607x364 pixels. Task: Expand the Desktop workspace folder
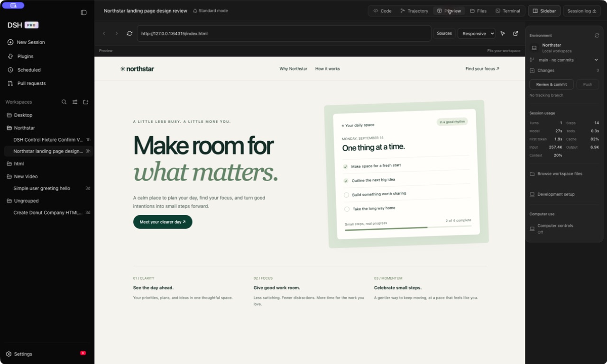(x=19, y=115)
